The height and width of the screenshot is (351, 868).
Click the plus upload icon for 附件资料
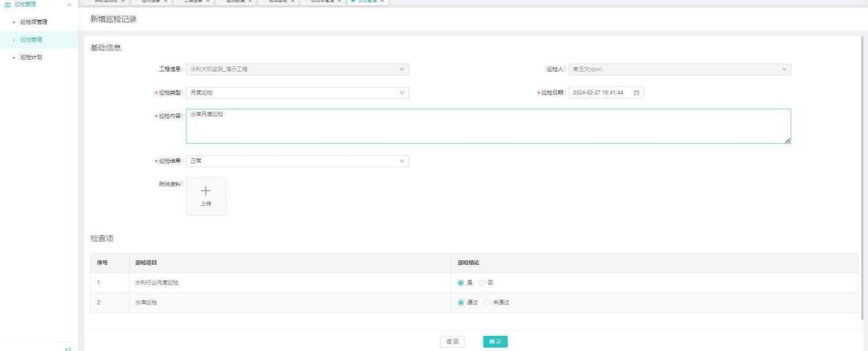[205, 192]
